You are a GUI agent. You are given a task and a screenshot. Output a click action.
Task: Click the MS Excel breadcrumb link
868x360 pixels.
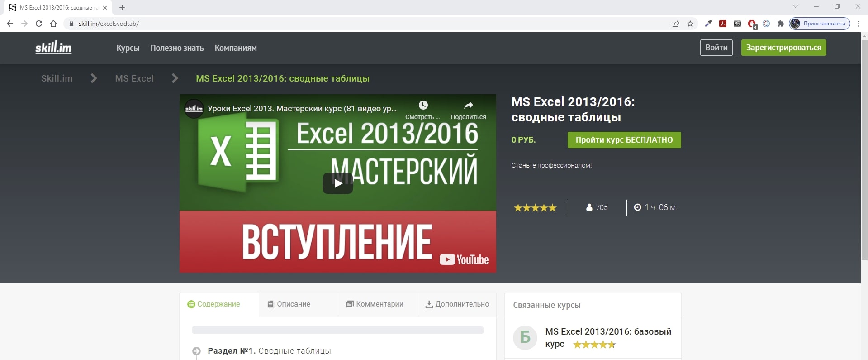(134, 78)
